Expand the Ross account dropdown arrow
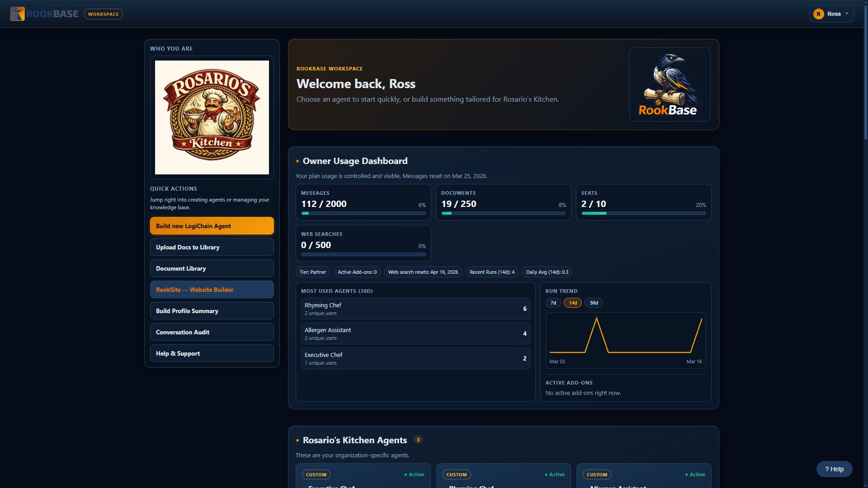This screenshot has width=868, height=488. click(846, 14)
